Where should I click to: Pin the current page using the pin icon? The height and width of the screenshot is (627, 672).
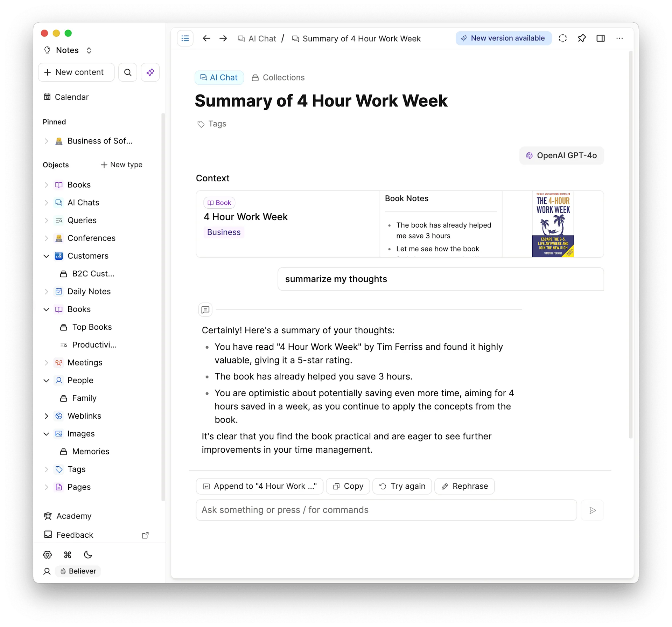(582, 38)
